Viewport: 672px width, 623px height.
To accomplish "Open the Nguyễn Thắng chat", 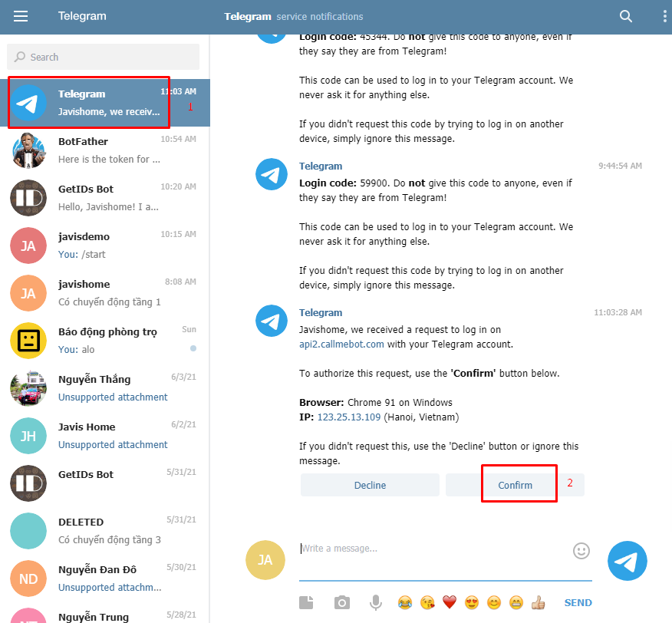I will (x=105, y=388).
